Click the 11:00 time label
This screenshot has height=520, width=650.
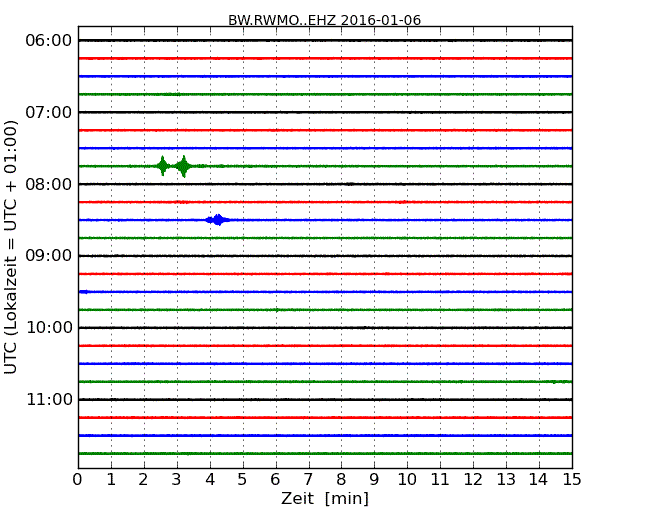tap(49, 399)
